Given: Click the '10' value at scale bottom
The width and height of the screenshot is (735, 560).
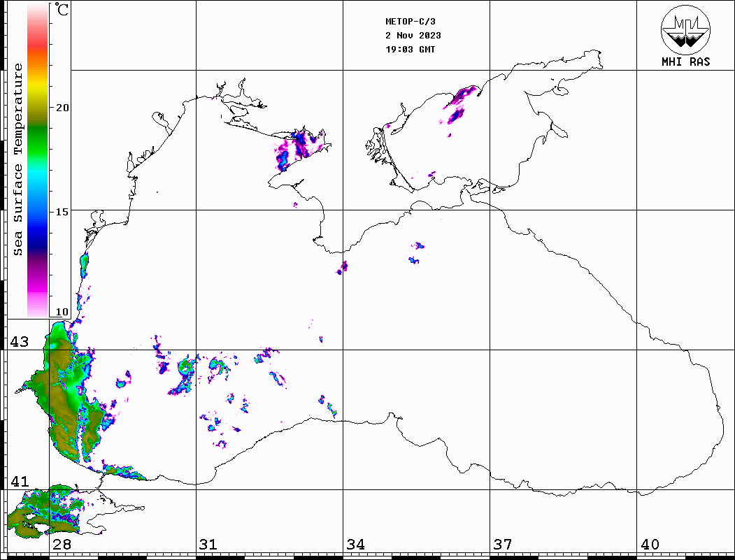Looking at the screenshot, I should click(x=62, y=312).
